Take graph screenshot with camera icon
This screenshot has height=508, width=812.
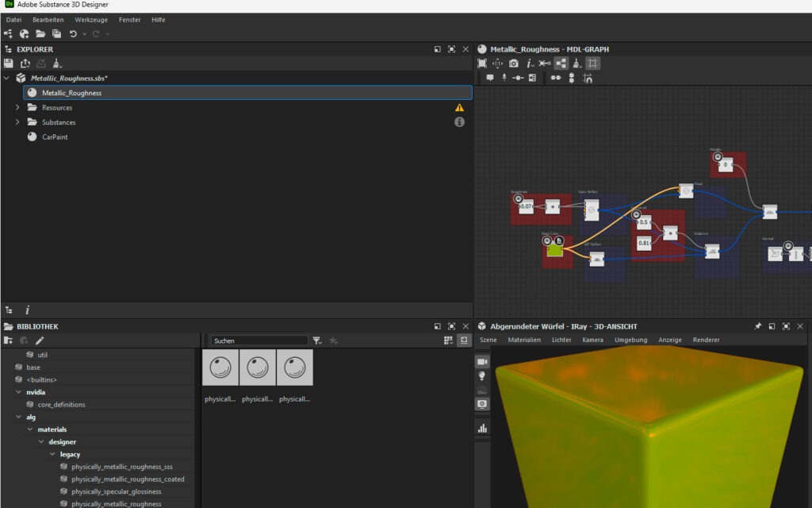tap(513, 63)
